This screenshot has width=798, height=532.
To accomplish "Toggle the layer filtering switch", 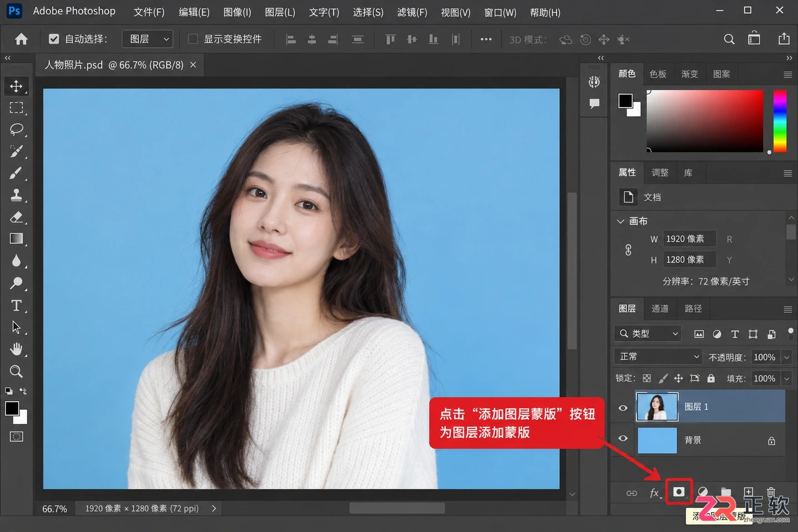I will click(790, 332).
